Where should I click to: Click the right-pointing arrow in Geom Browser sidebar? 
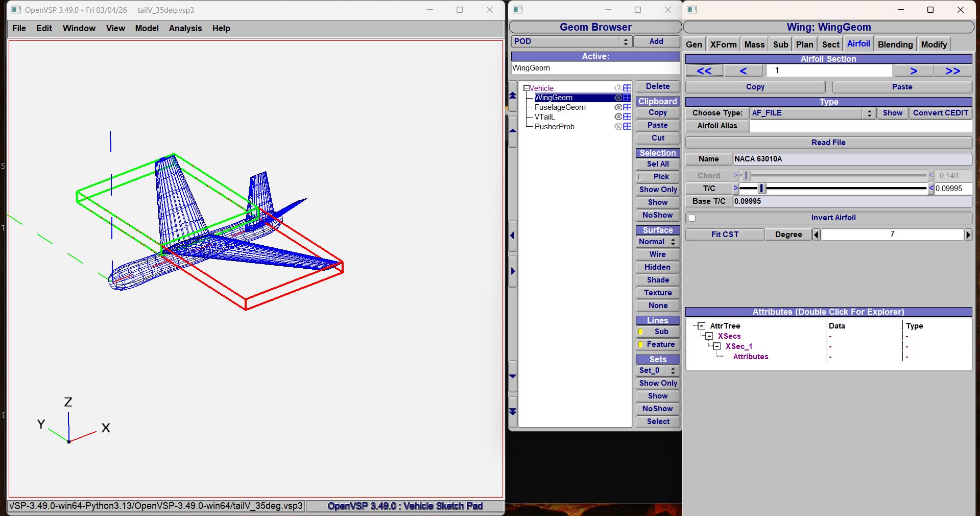513,271
